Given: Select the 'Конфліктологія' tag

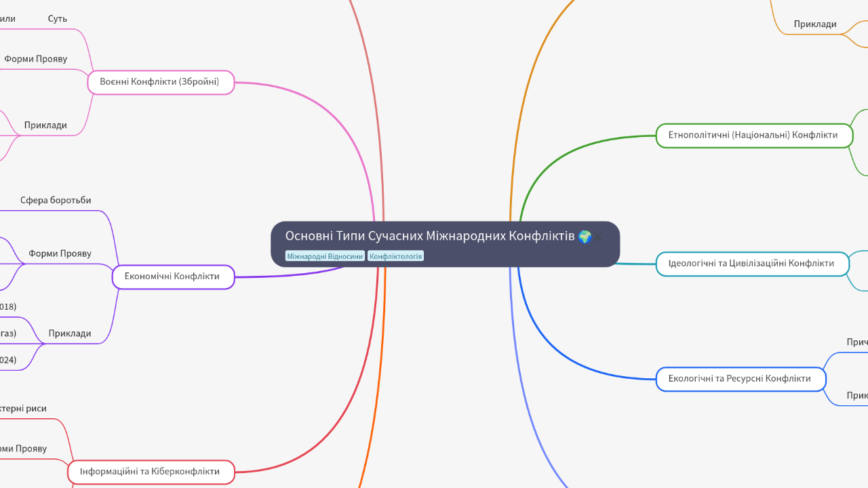Looking at the screenshot, I should point(395,256).
